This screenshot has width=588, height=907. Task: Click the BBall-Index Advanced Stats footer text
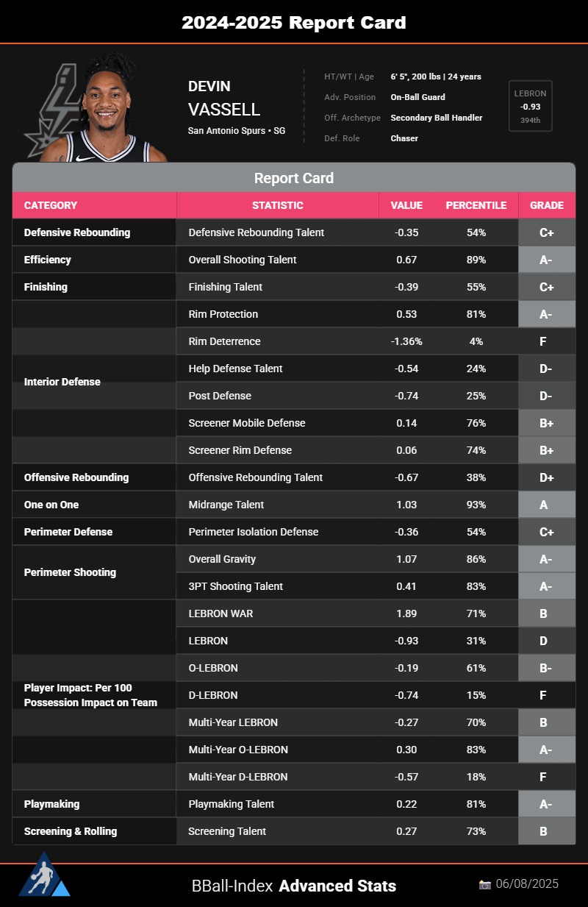(x=294, y=886)
